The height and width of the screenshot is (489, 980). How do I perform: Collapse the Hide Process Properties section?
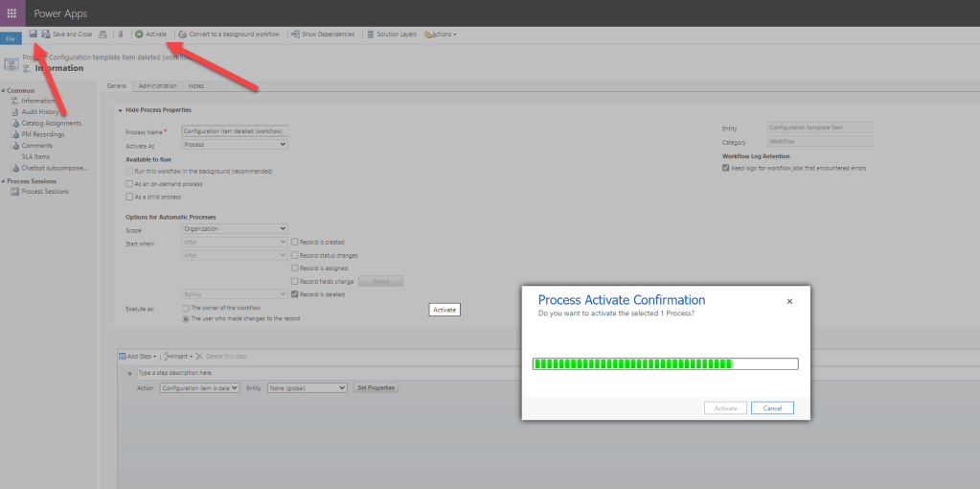120,110
